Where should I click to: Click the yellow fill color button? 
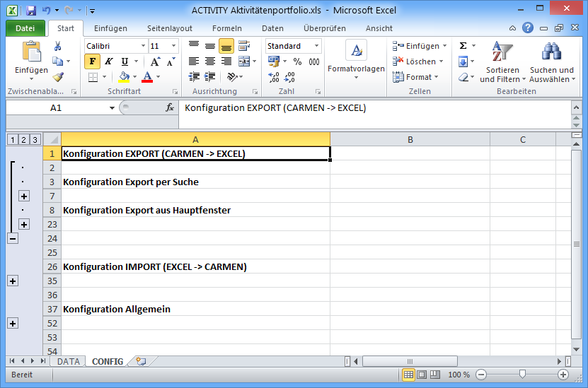point(125,77)
